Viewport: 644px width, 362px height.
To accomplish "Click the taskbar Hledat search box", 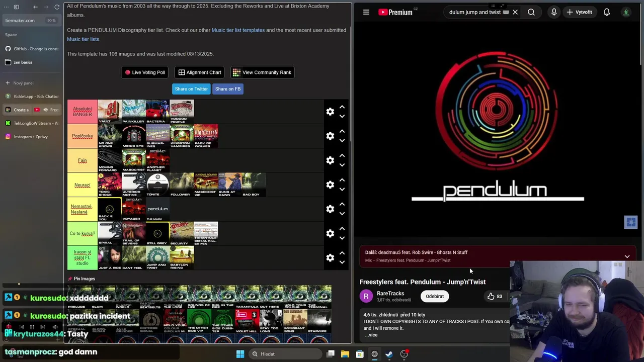I will [285, 354].
